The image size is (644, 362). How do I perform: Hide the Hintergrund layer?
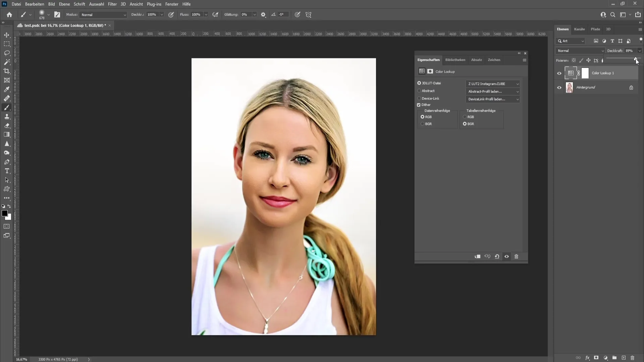pos(559,87)
